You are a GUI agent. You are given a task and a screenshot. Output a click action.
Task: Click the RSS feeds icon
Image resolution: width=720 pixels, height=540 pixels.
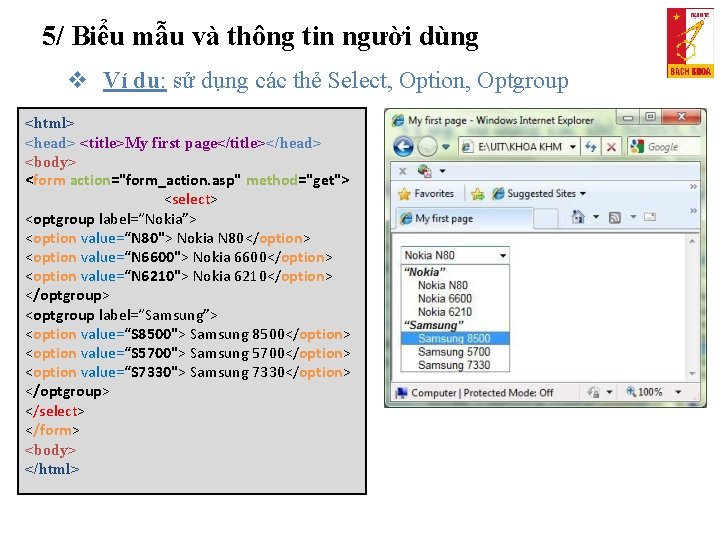(614, 217)
